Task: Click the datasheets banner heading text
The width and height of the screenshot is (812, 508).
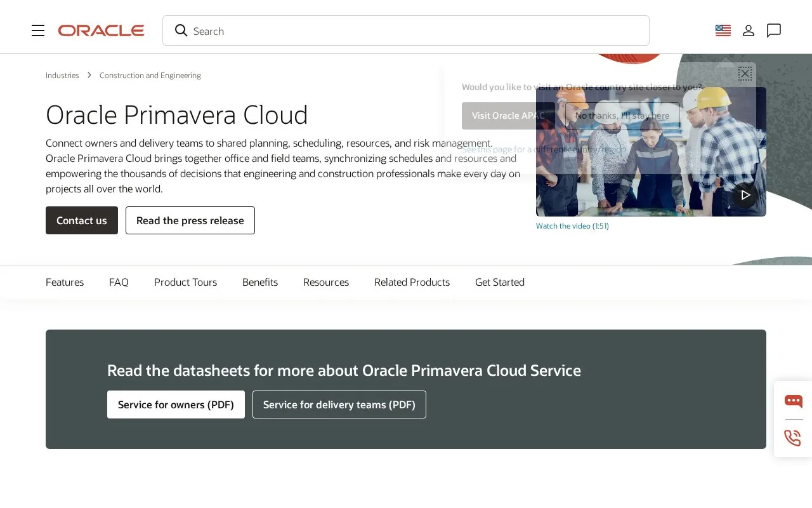Action: click(x=344, y=370)
